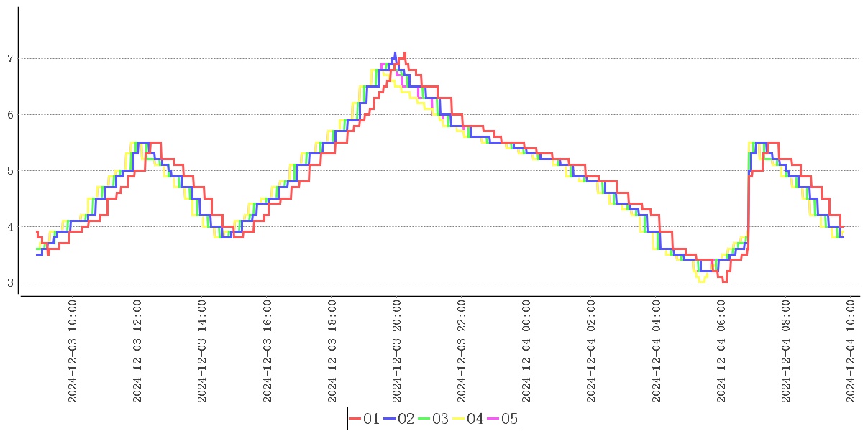The image size is (868, 431).
Task: Click the 2024-12-03 10:00 x-axis label
Action: pyautogui.click(x=73, y=351)
